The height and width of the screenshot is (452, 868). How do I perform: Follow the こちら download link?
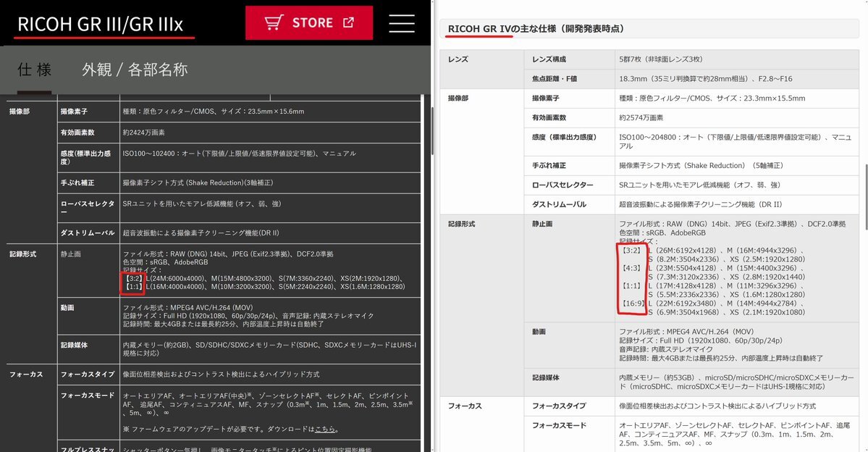pos(326,429)
